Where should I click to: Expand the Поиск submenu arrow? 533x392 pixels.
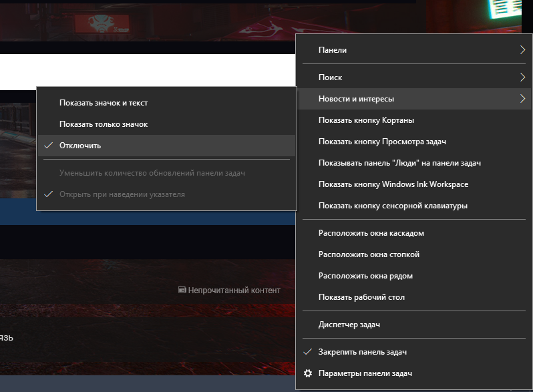pyautogui.click(x=522, y=77)
